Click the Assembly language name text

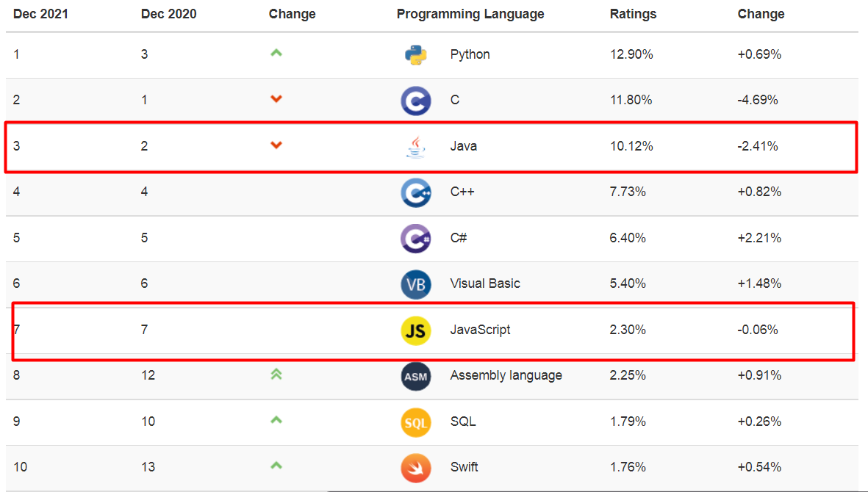(506, 375)
